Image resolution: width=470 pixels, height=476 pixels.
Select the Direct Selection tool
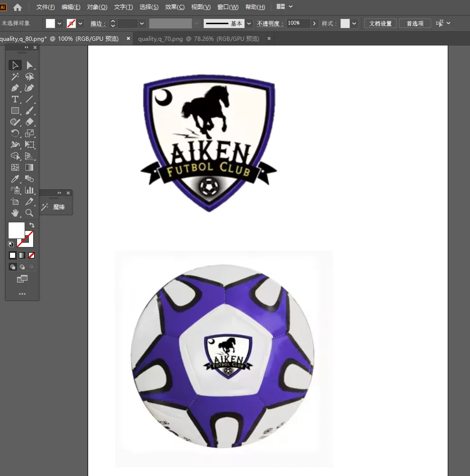[29, 65]
